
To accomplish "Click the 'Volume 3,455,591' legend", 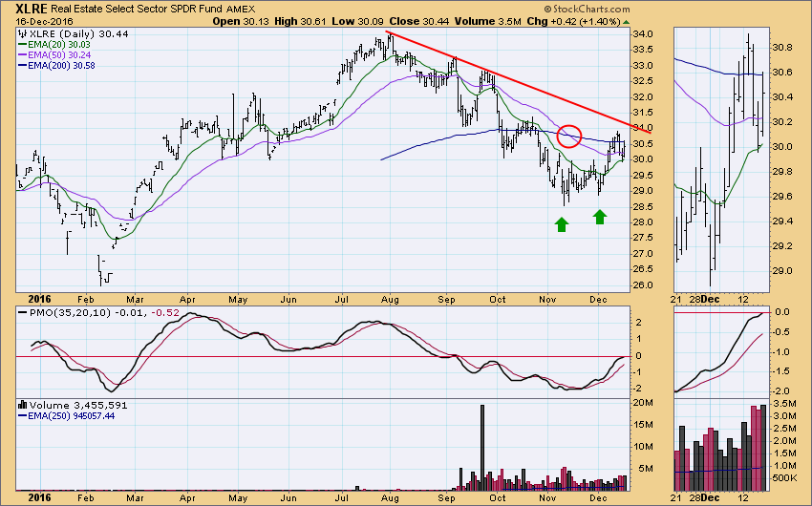I will [x=78, y=405].
